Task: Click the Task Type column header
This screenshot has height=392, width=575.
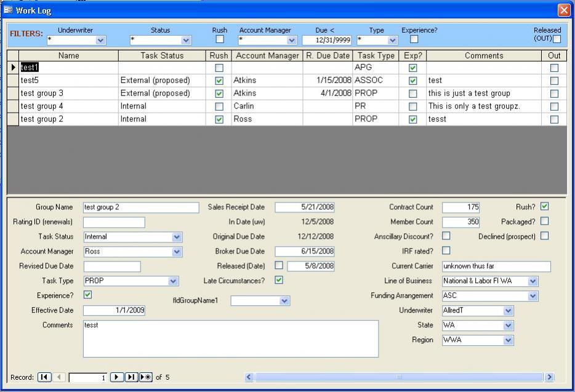Action: [376, 55]
